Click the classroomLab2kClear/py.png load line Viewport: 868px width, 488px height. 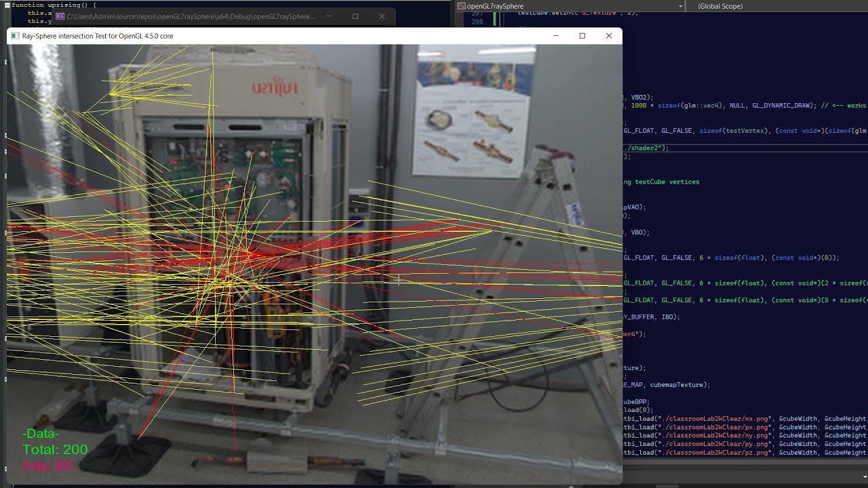pyautogui.click(x=745, y=444)
